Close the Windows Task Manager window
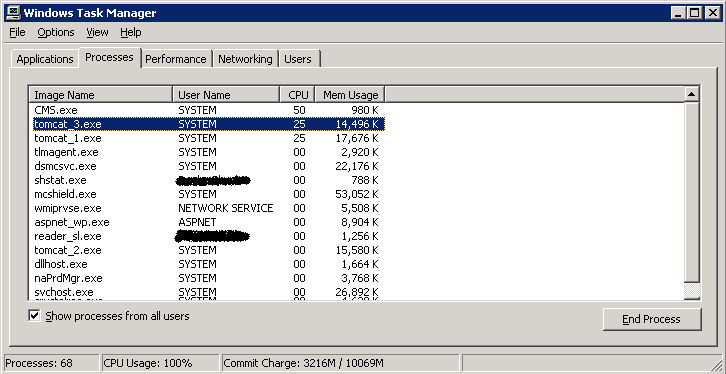This screenshot has height=374, width=726. click(x=712, y=13)
